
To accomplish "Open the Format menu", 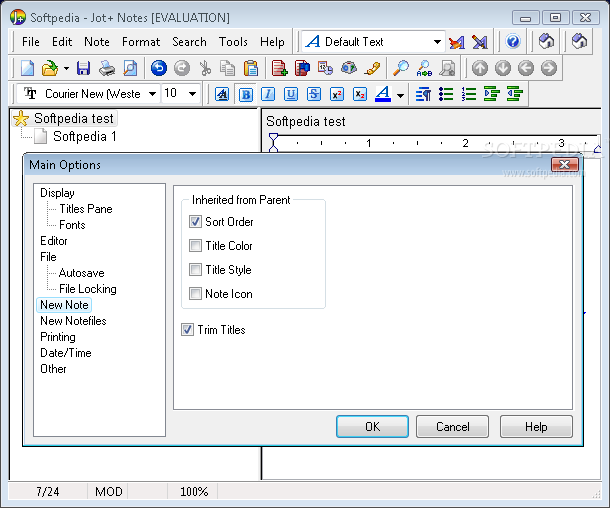I will tap(141, 42).
